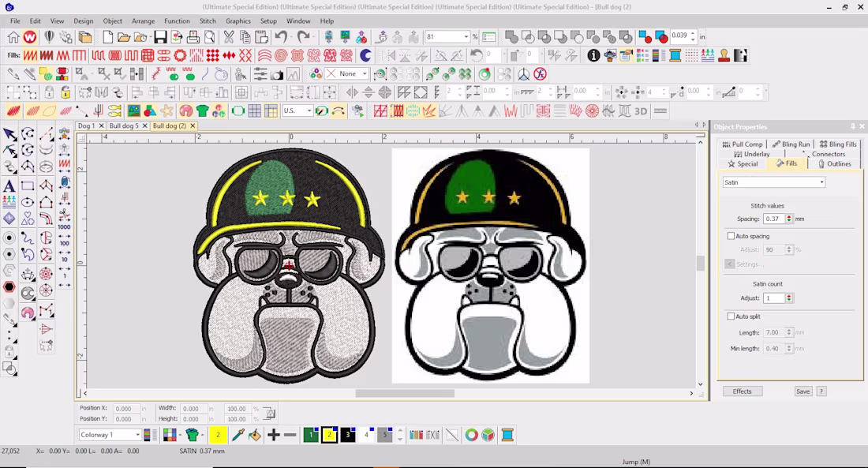Click the Select Object arrow tool
The image size is (868, 468).
9,134
